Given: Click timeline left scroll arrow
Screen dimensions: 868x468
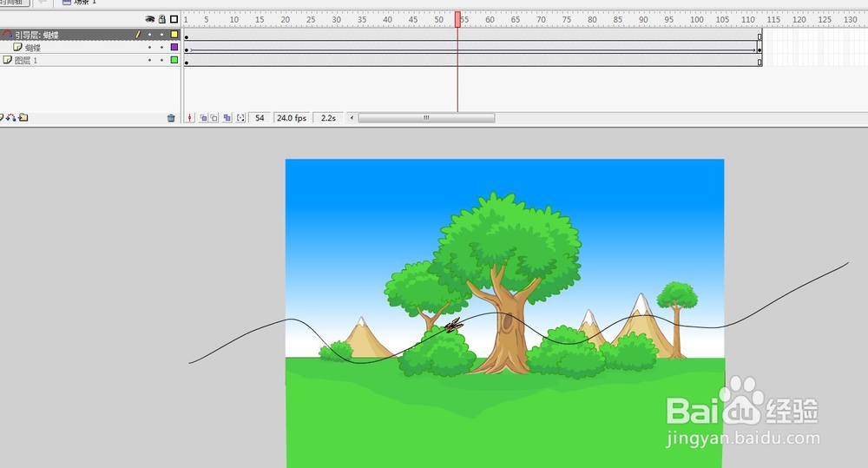Looking at the screenshot, I should 352,118.
